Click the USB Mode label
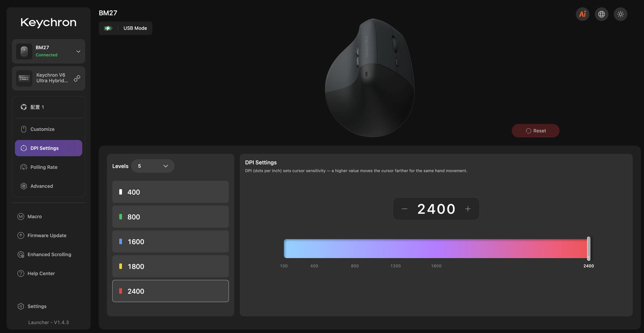The height and width of the screenshot is (333, 644). pyautogui.click(x=135, y=28)
